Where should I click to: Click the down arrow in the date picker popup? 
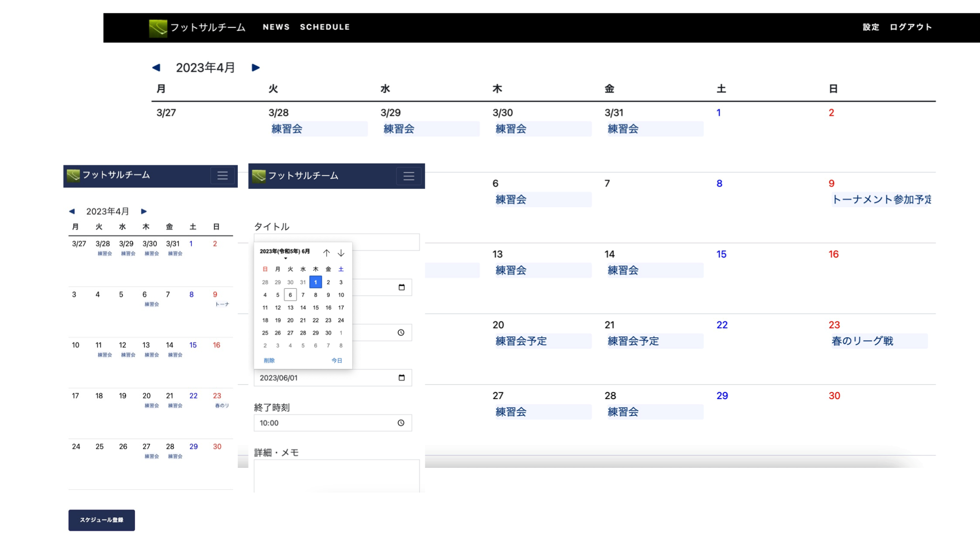click(341, 252)
